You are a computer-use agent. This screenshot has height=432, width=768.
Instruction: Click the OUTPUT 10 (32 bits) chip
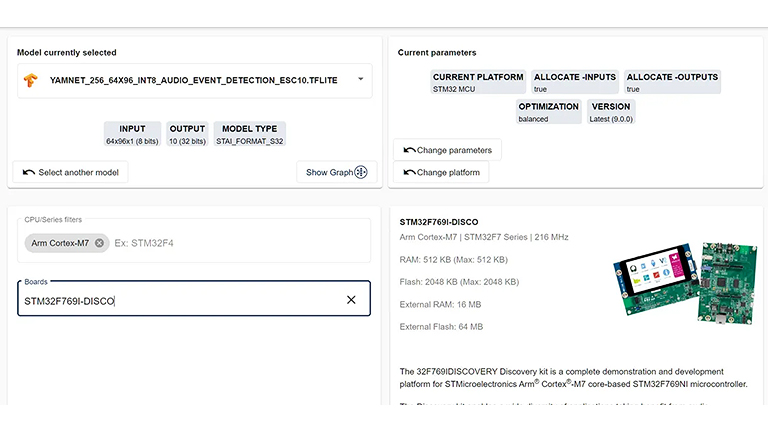(187, 135)
